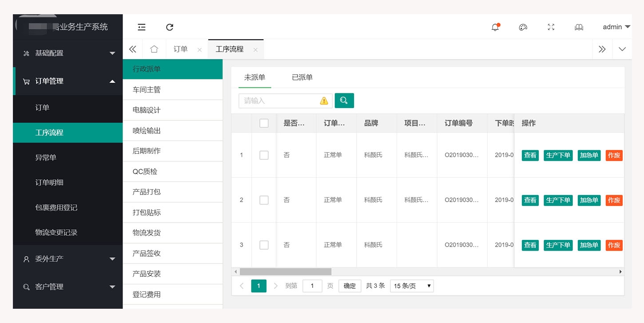The image size is (644, 323).
Task: Click the refresh icon in top bar
Action: (170, 27)
